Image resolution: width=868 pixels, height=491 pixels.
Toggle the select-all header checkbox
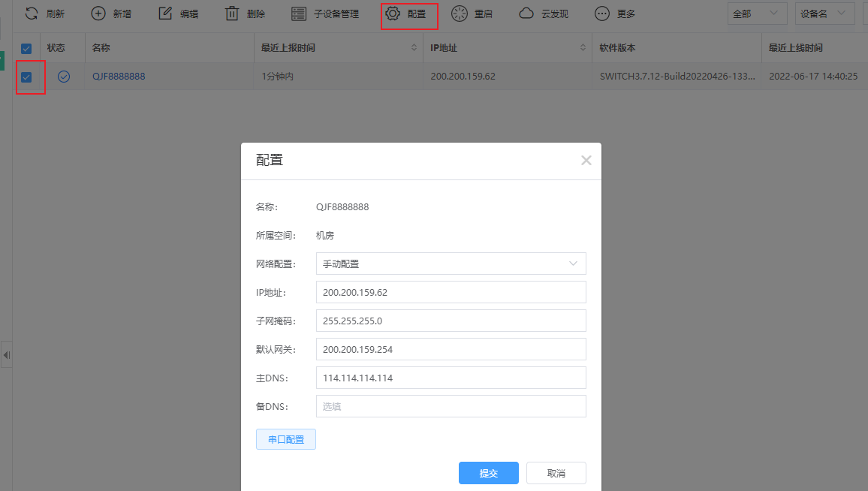pos(26,49)
